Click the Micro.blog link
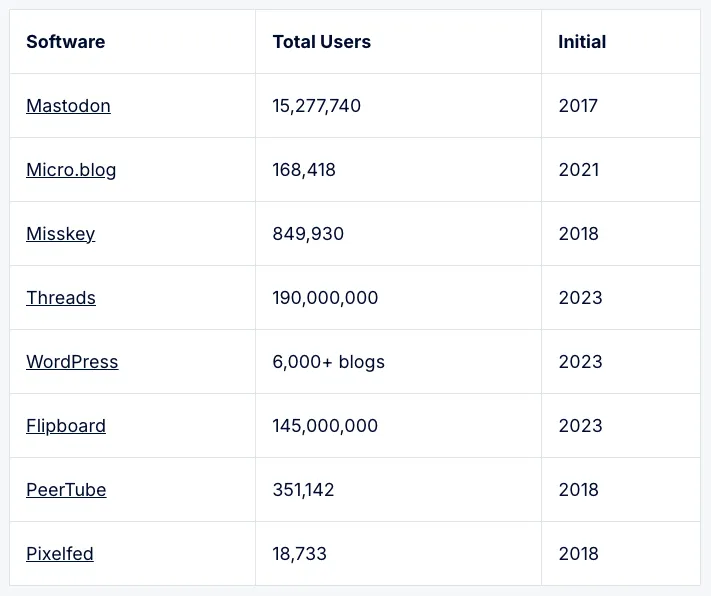This screenshot has height=596, width=711. (x=71, y=170)
